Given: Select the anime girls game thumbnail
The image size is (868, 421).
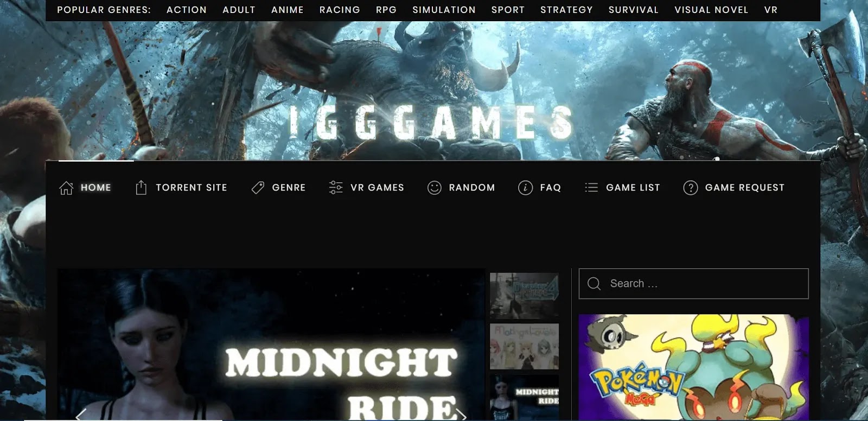Looking at the screenshot, I should pos(524,347).
